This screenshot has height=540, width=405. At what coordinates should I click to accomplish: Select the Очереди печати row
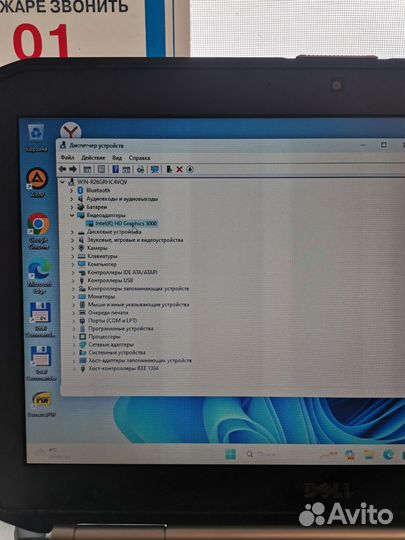click(108, 312)
